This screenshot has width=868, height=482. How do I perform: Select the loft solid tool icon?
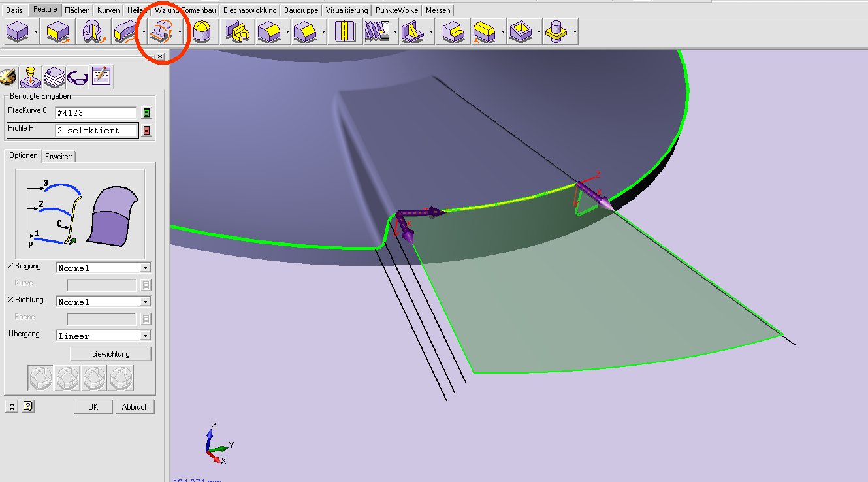point(161,31)
